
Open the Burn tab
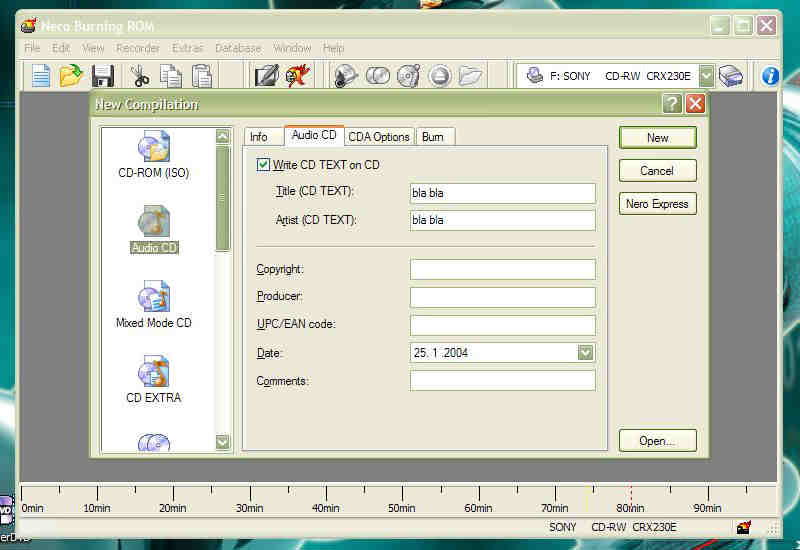[x=433, y=137]
